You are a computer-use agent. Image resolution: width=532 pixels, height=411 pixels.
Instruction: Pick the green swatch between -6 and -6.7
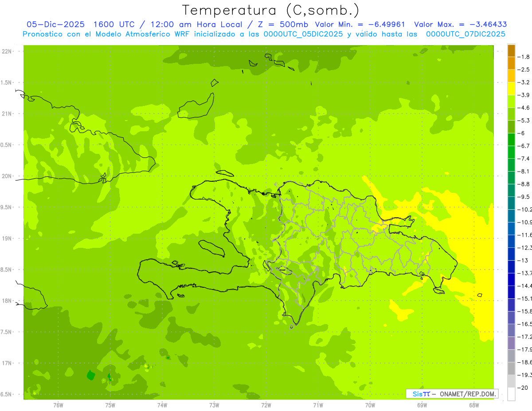pos(511,140)
